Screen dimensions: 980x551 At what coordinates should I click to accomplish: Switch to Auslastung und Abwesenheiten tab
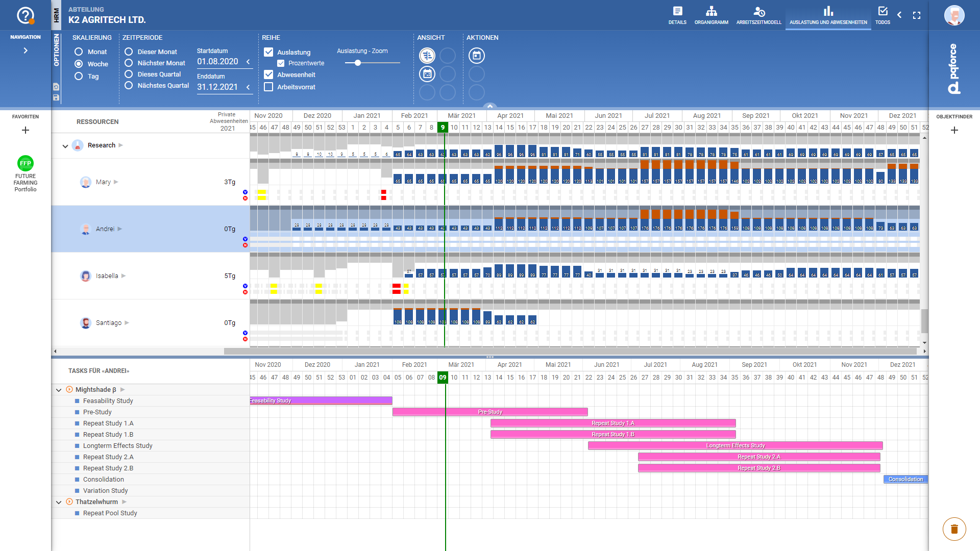point(828,15)
